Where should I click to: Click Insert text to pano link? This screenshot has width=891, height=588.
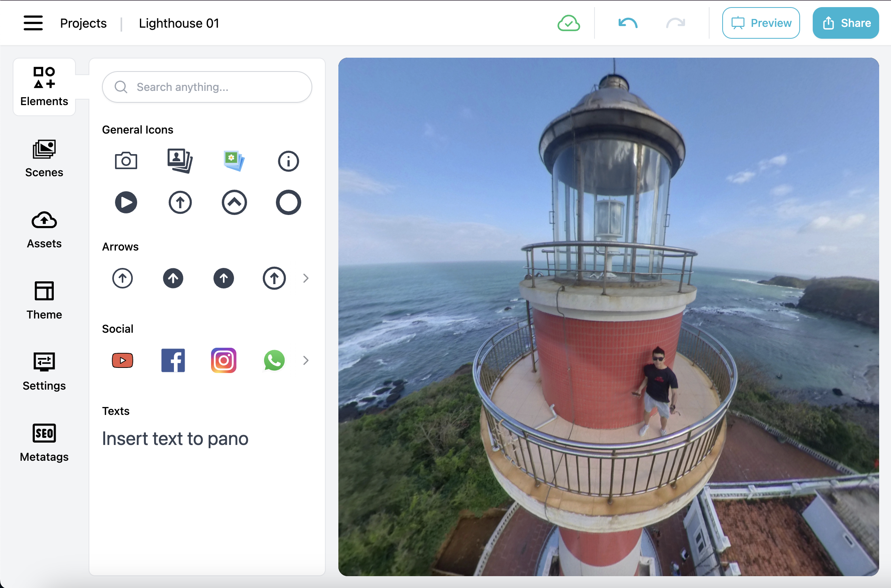click(176, 438)
